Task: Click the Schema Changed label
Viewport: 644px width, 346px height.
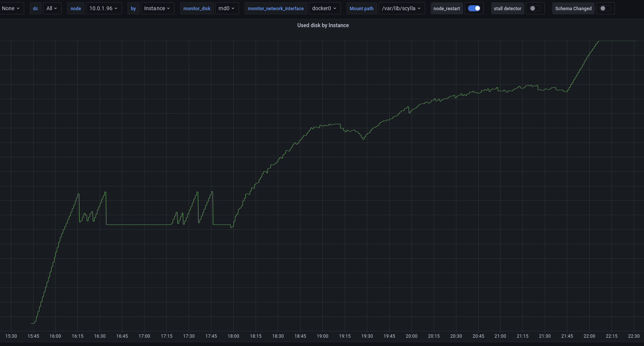Action: coord(573,8)
